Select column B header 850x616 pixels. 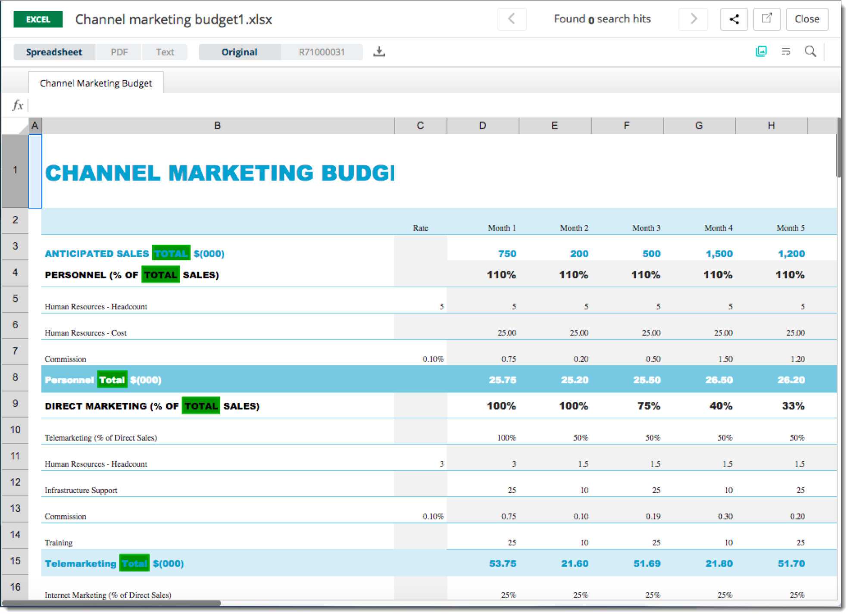pyautogui.click(x=218, y=125)
